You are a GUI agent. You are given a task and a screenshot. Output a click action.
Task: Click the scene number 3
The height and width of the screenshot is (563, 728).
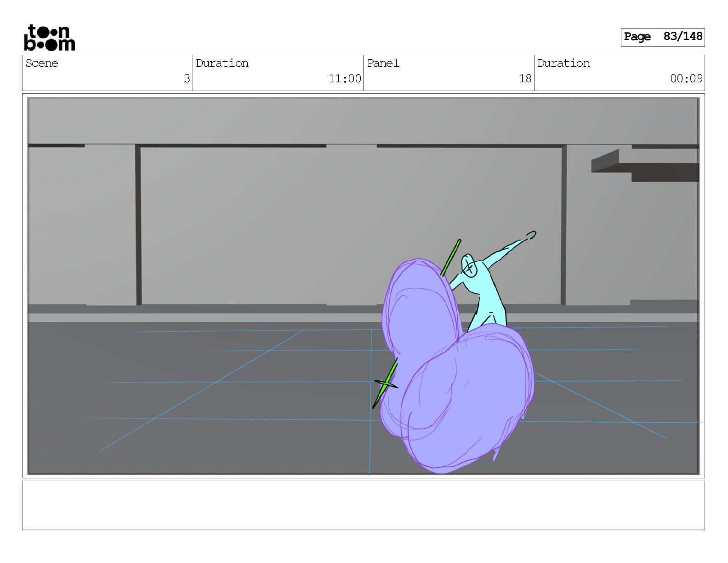click(187, 79)
